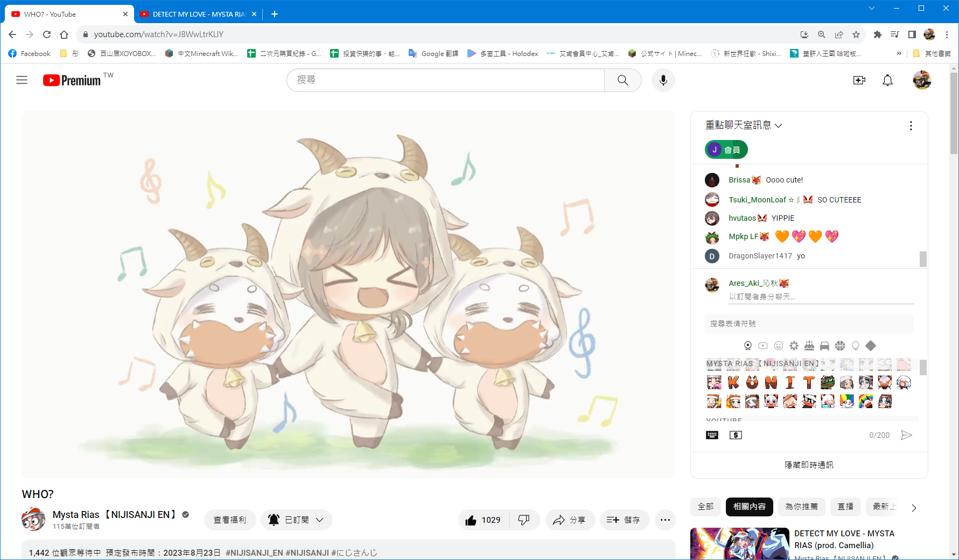Open a new browser tab
The width and height of the screenshot is (959, 560).
pos(274,14)
